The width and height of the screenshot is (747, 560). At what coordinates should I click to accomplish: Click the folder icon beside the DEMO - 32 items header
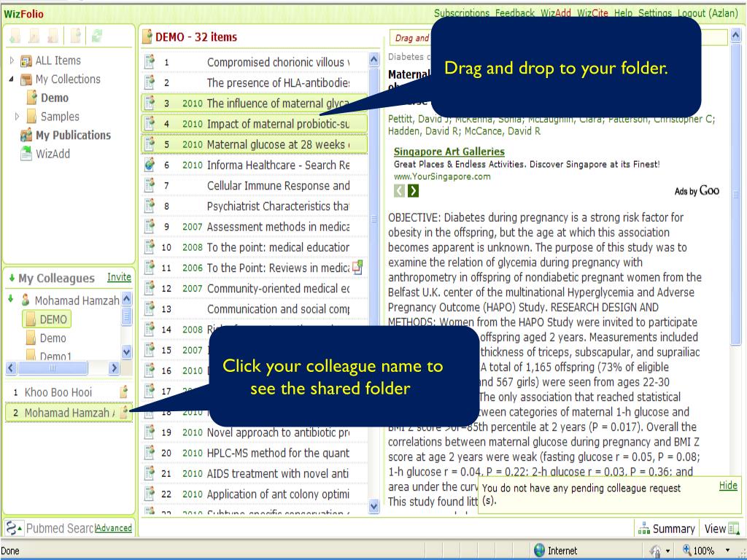147,36
